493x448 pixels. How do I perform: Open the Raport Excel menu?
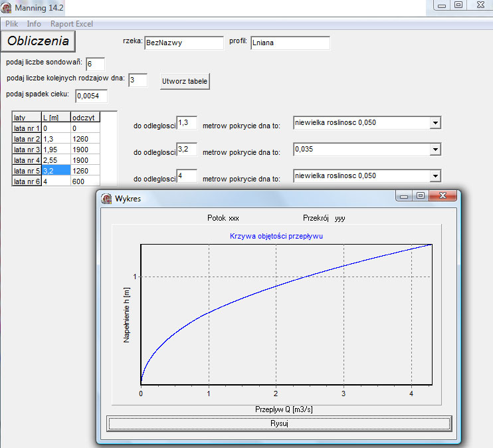(x=72, y=24)
